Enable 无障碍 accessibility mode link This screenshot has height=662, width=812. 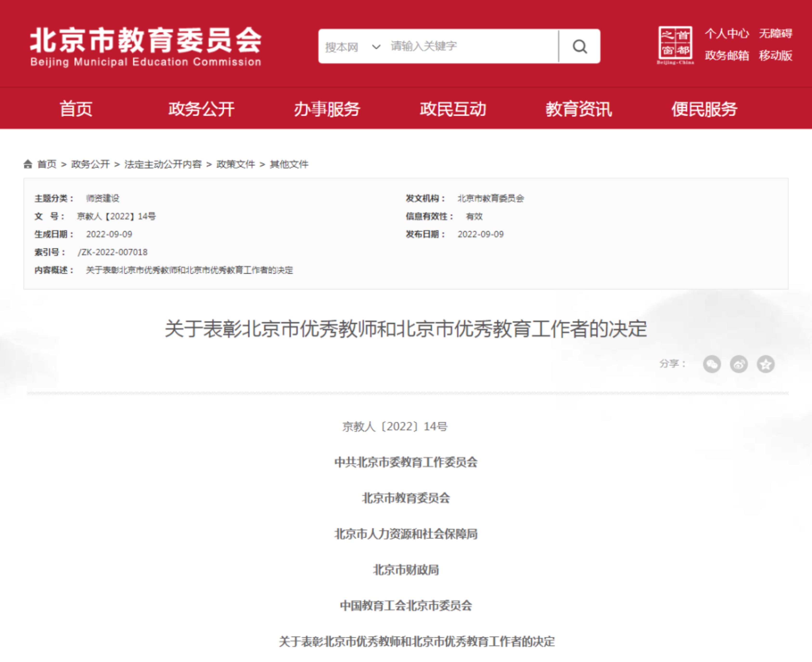click(776, 33)
